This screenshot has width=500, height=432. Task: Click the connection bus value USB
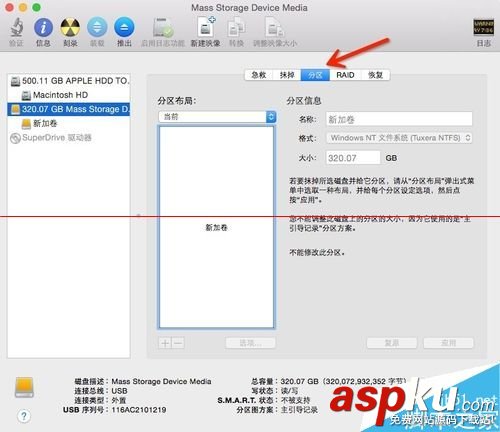click(x=119, y=391)
